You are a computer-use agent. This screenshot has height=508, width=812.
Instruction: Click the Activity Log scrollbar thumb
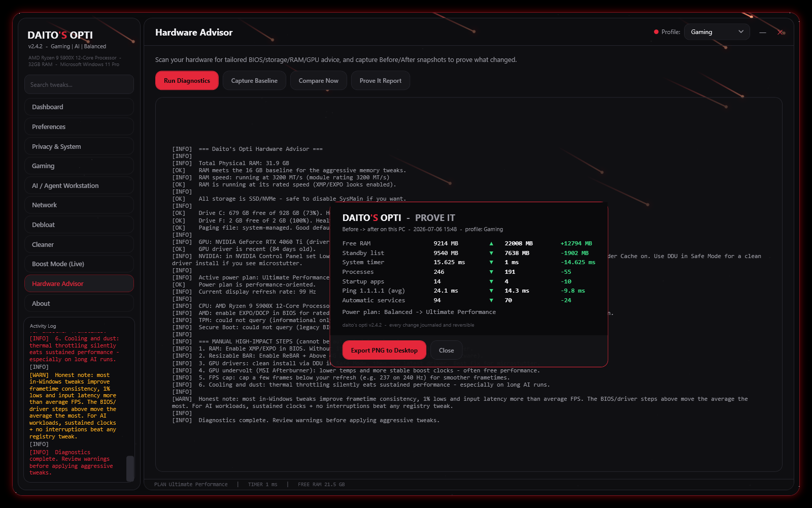[x=130, y=468]
